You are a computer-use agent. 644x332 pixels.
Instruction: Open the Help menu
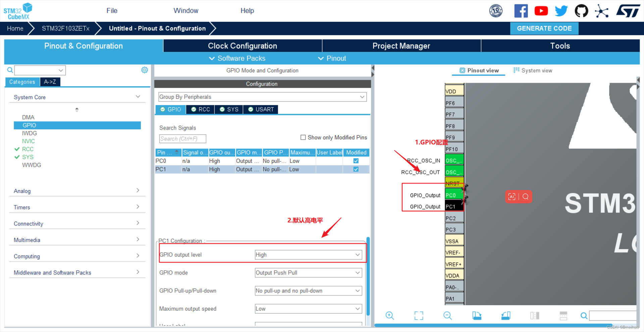pos(247,11)
